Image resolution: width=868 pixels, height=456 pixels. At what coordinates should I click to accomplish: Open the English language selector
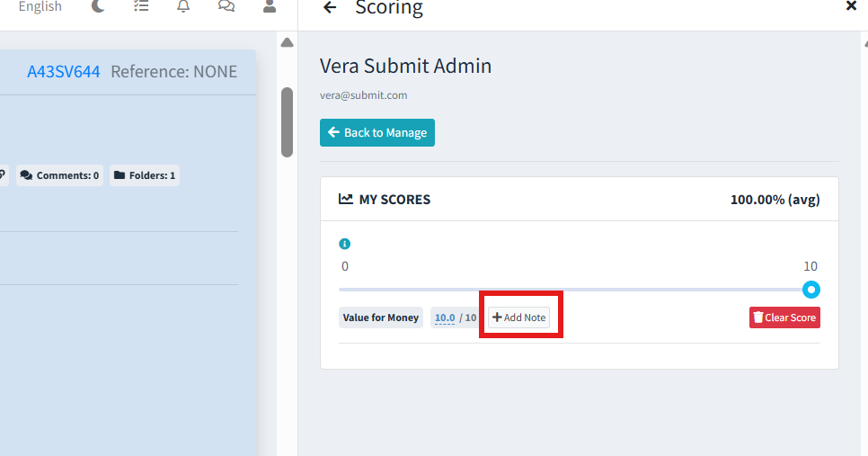(40, 7)
